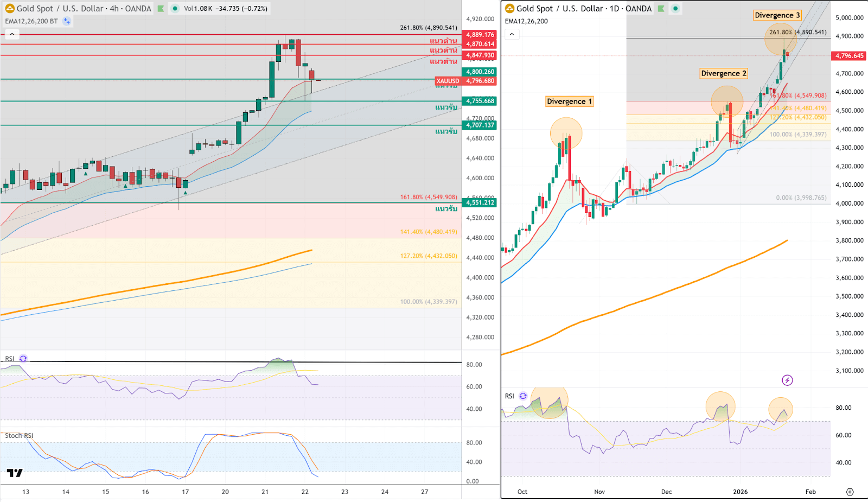Click the purple lightning bolt event icon
868x502 pixels.
(x=787, y=380)
